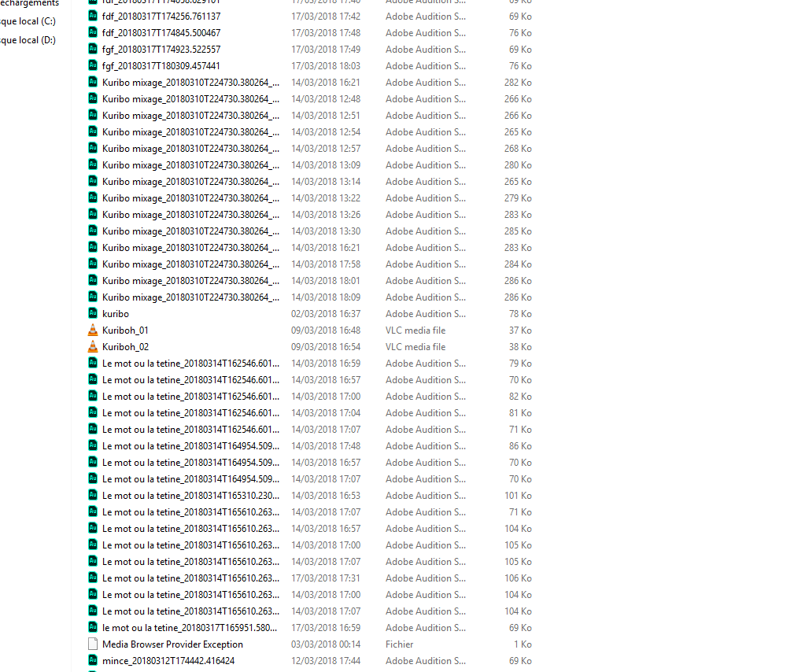This screenshot has width=794, height=672.
Task: Select the file icon for fgf_20180317T174923.522557
Action: coord(93,49)
